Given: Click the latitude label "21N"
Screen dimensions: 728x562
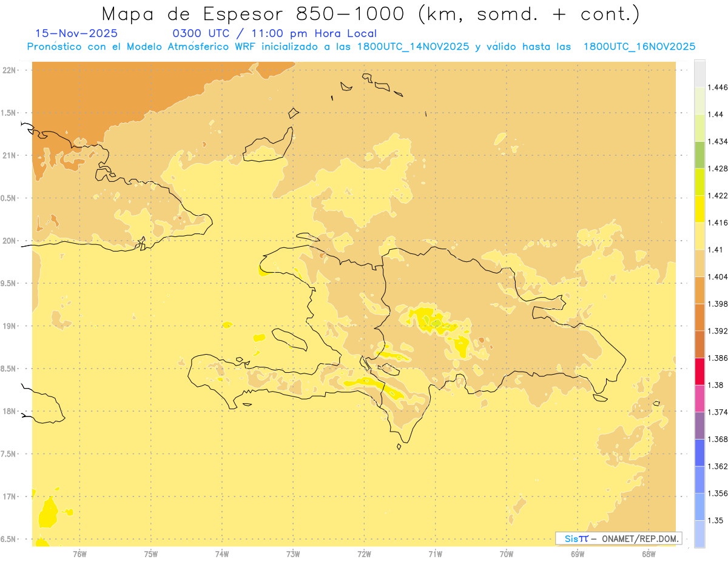Looking at the screenshot, I should pyautogui.click(x=10, y=155).
